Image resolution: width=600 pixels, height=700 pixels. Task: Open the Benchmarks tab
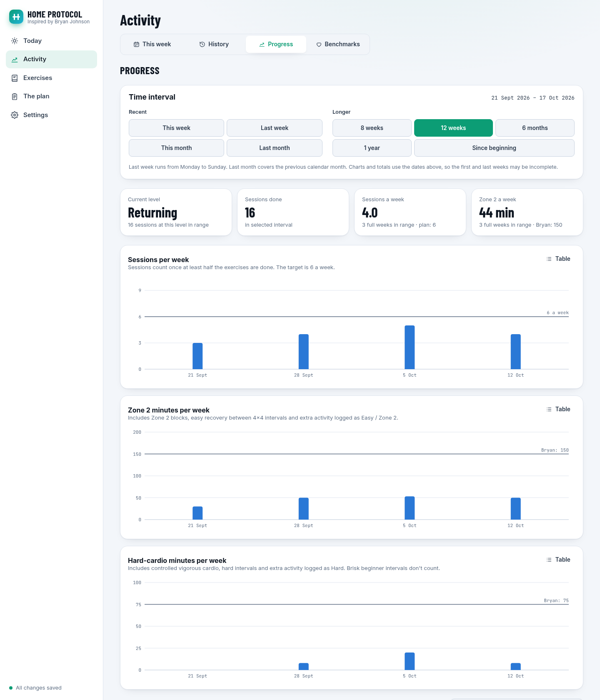pos(338,44)
